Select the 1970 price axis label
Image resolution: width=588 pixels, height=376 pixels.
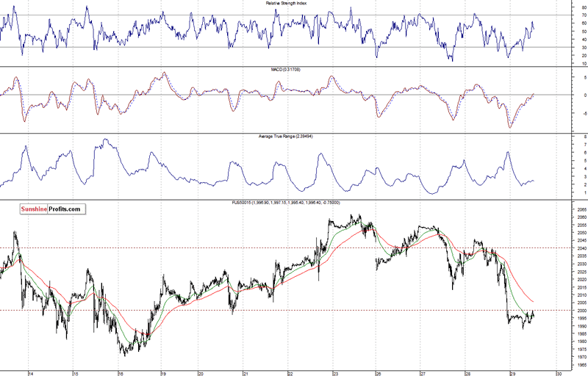pyautogui.click(x=582, y=358)
